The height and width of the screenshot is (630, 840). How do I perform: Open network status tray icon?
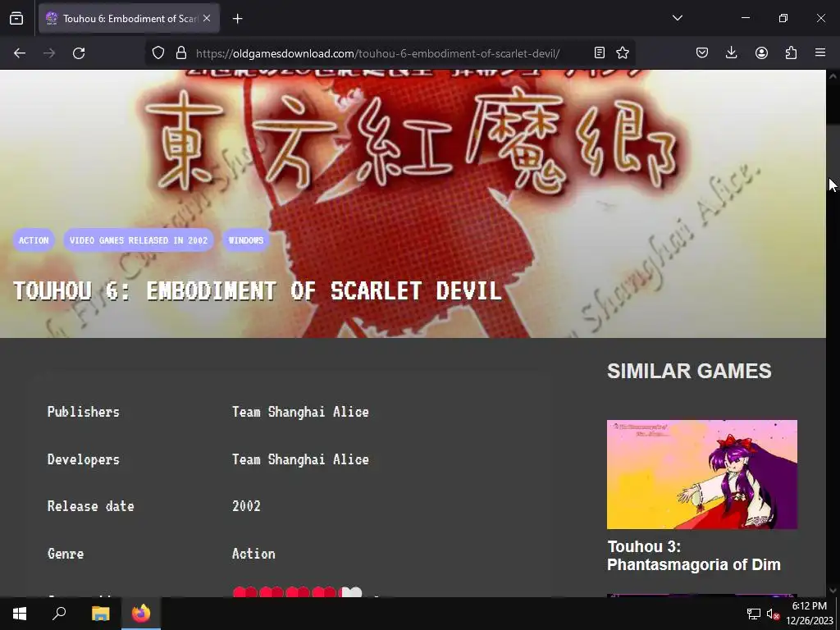(x=754, y=614)
